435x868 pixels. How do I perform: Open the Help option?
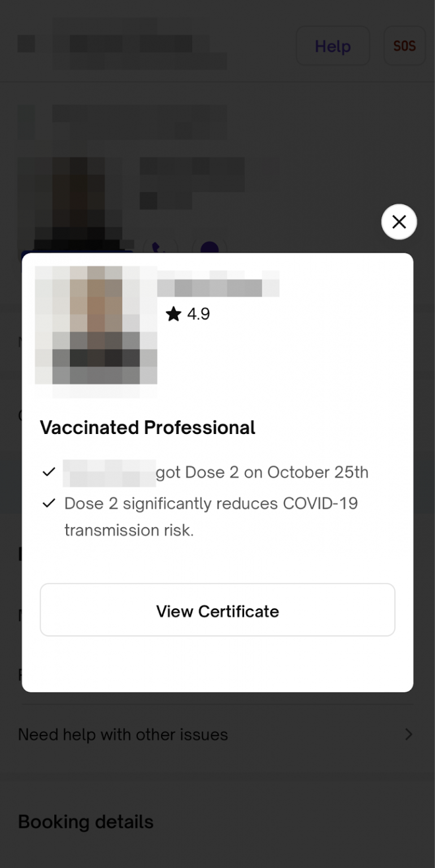coord(333,46)
